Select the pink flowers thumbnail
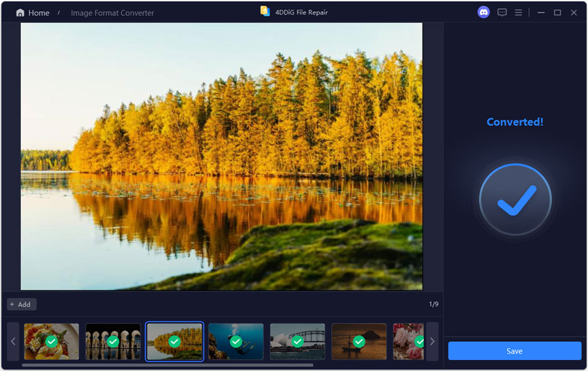588x371 pixels. [x=408, y=341]
